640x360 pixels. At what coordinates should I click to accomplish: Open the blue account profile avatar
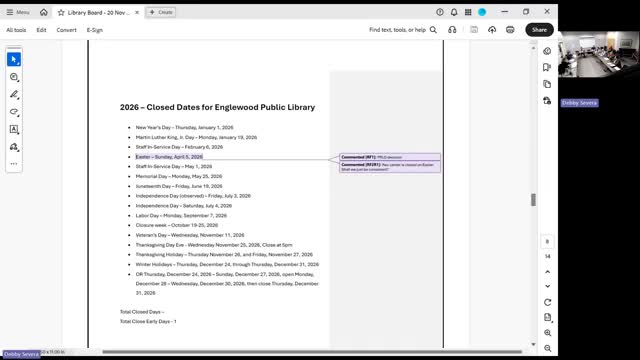482,12
